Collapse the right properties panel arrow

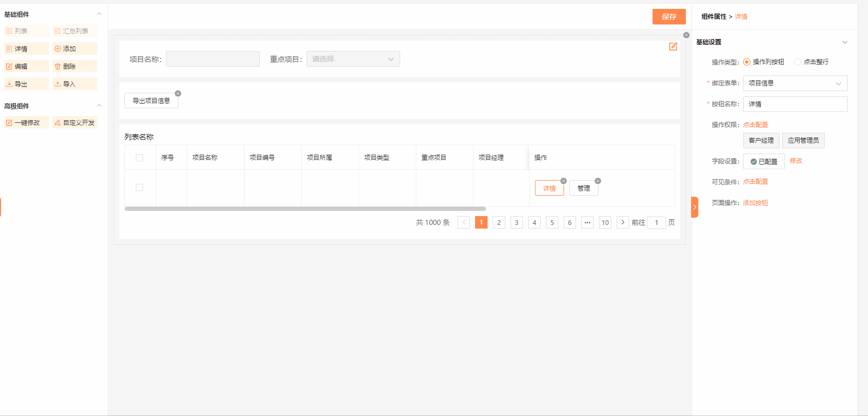tap(695, 207)
